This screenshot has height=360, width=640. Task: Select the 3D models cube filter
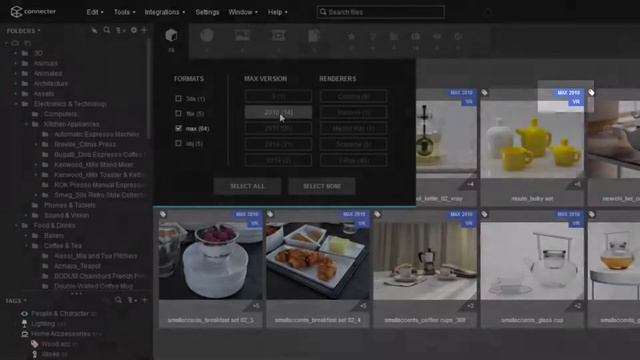click(x=171, y=35)
